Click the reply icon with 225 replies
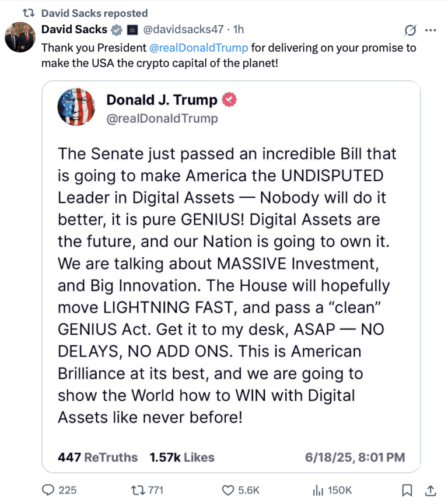 coord(51,490)
